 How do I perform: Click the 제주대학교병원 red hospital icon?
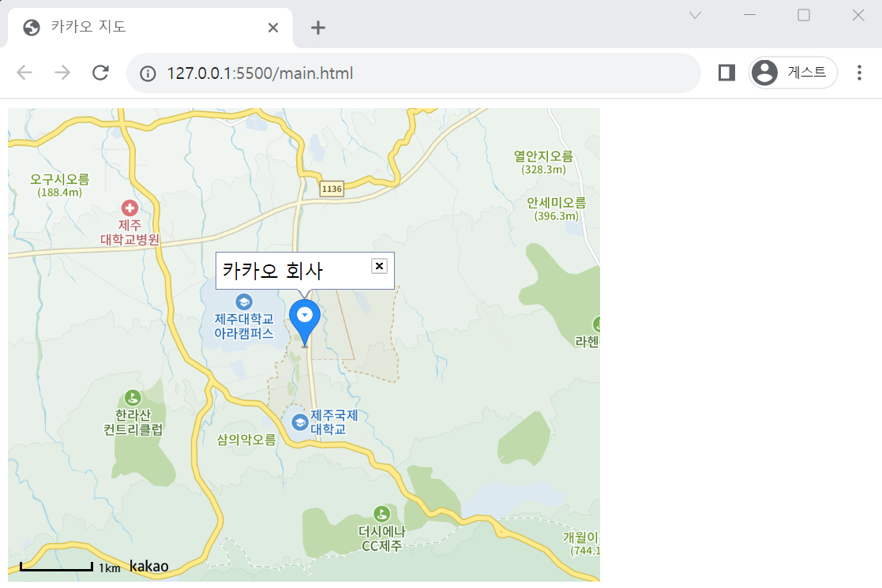click(x=130, y=208)
